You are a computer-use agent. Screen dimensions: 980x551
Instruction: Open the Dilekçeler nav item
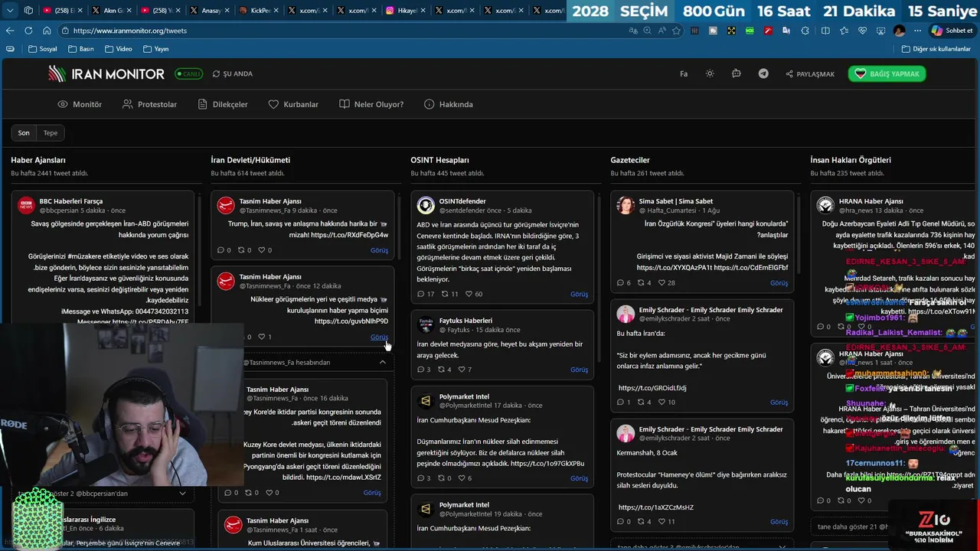pos(223,104)
